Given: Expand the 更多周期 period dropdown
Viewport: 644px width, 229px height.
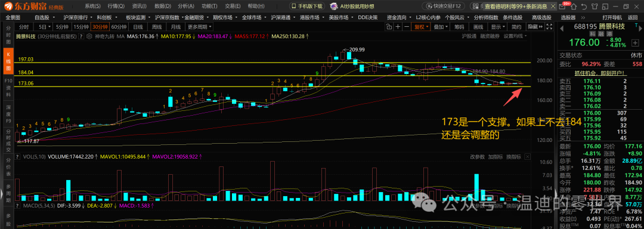Looking at the screenshot, I should pos(200,27).
